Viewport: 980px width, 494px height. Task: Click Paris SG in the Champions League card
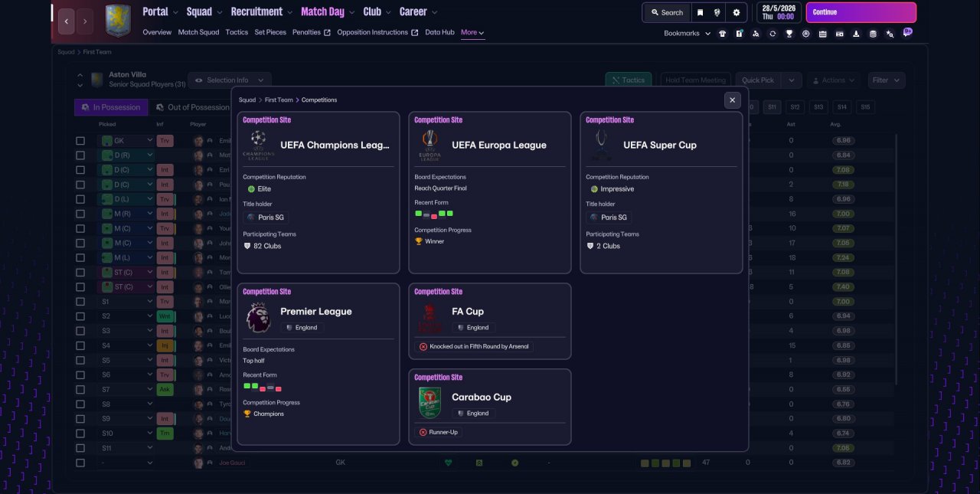[x=266, y=218]
